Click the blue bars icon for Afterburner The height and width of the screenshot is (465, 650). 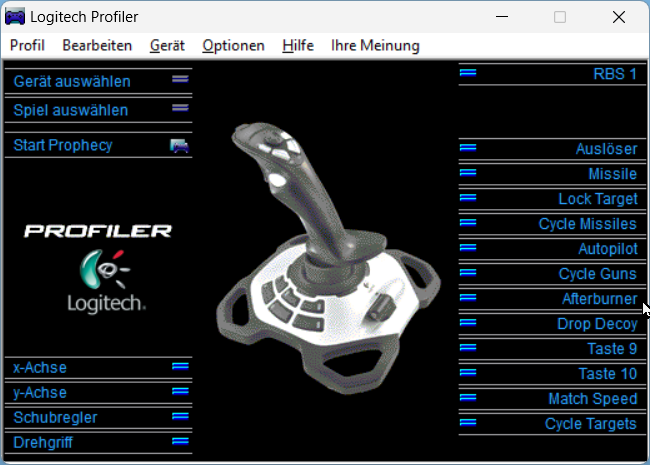tap(468, 298)
